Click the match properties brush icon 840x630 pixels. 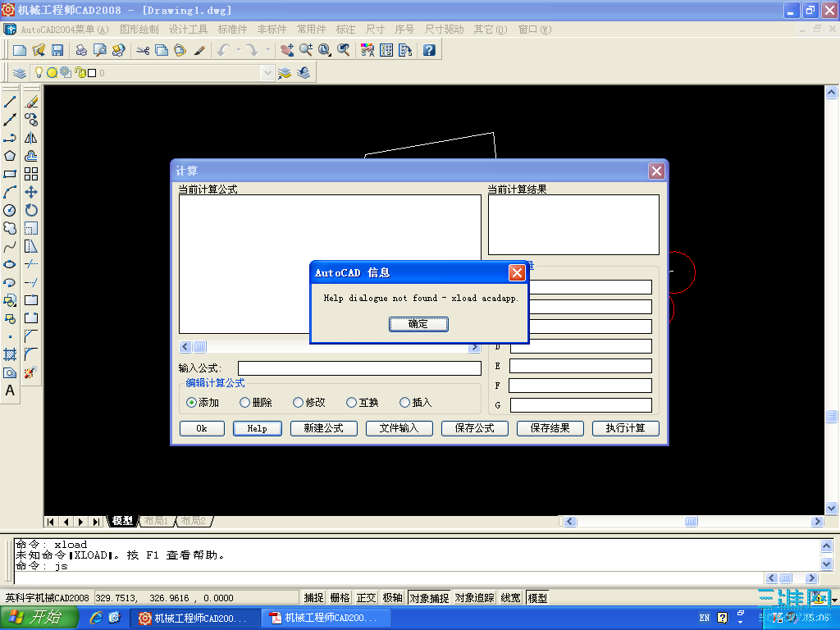[199, 50]
